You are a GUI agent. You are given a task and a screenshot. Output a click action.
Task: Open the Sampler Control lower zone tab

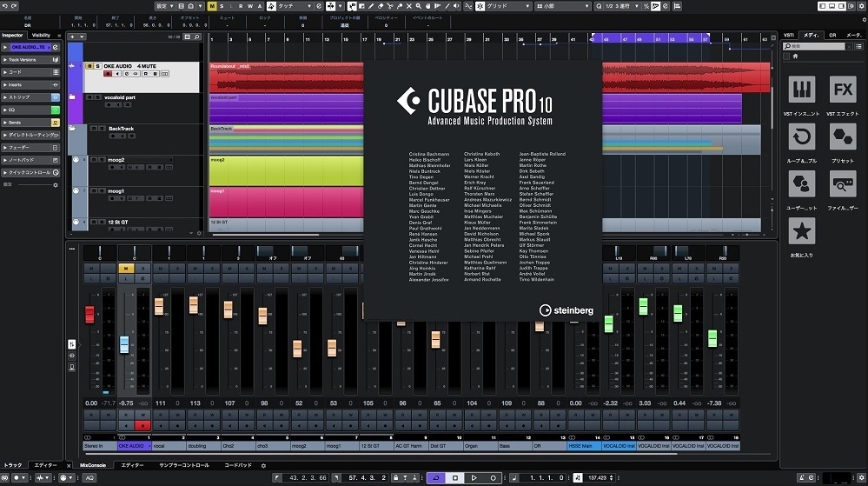pos(184,465)
